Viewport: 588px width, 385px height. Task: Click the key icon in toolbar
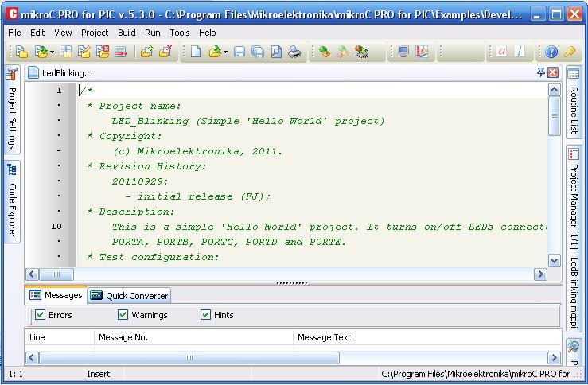(x=569, y=52)
